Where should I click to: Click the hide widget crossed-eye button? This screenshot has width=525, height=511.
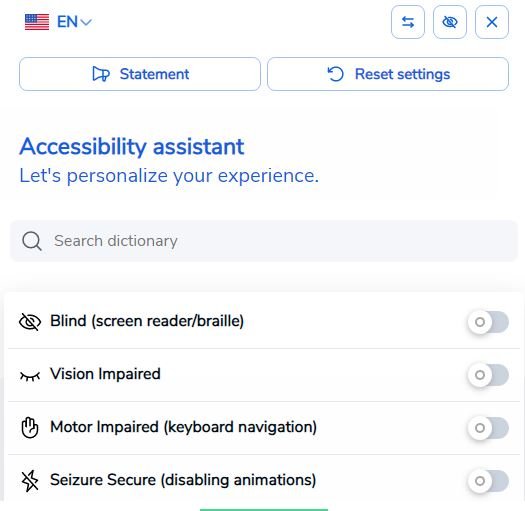click(450, 22)
